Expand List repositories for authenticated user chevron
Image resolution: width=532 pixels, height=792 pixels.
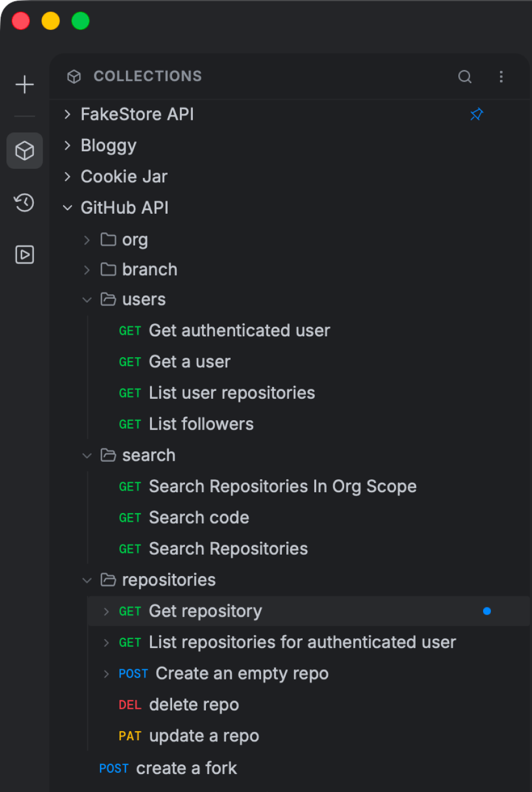pos(106,642)
